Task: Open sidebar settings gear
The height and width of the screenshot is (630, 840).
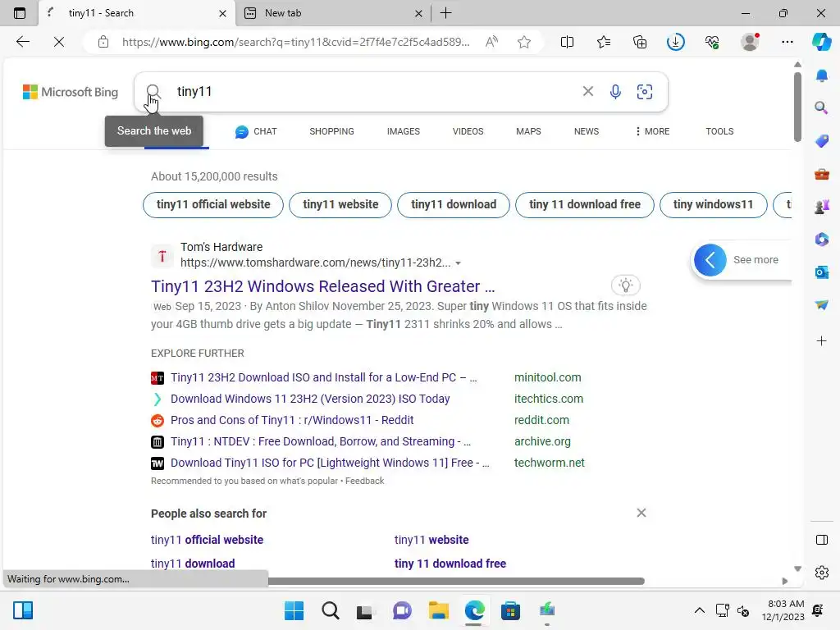Action: [822, 573]
